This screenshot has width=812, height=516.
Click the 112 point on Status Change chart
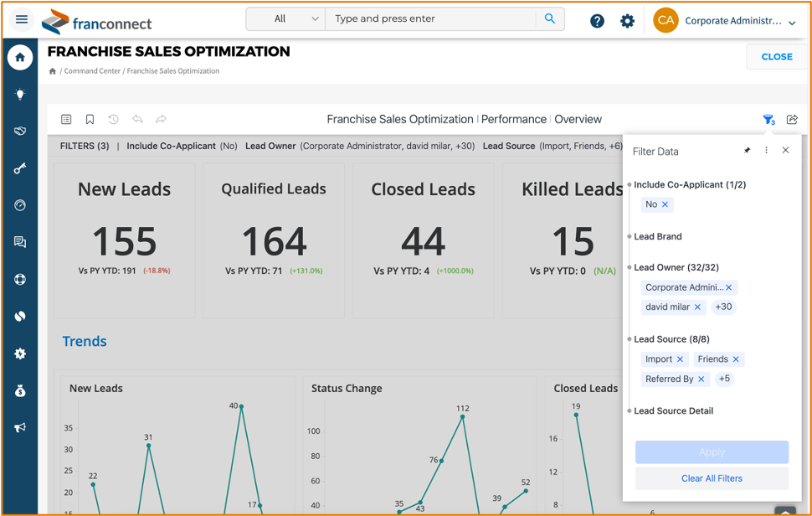click(x=462, y=416)
